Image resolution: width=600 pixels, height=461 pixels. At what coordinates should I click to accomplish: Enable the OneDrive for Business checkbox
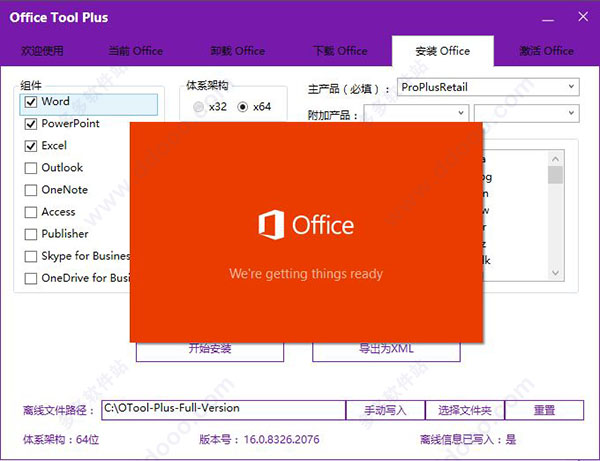(31, 279)
